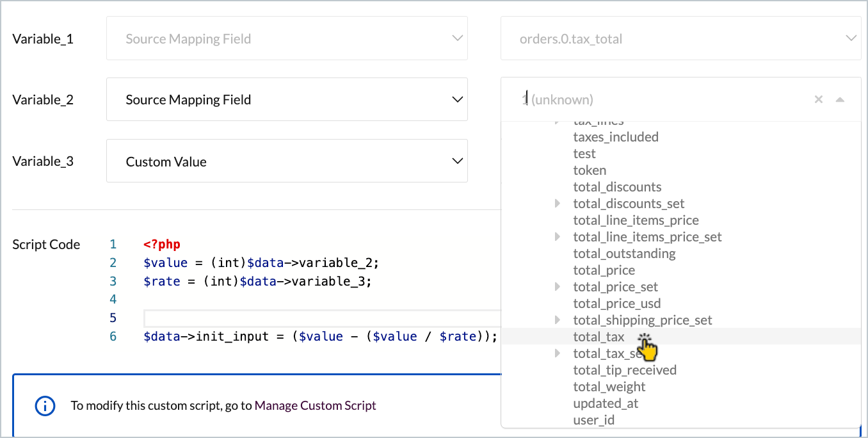The image size is (868, 438).
Task: Click the info icon in the notice box
Action: pyautogui.click(x=45, y=406)
